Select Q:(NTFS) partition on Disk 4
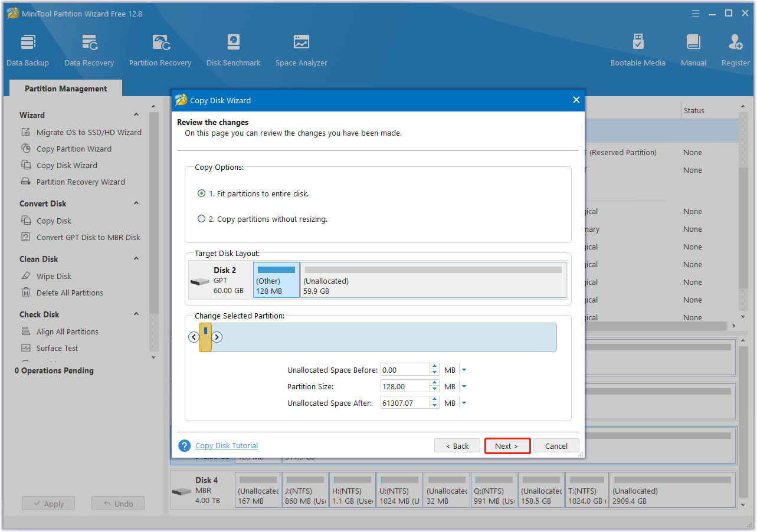This screenshot has height=532, width=757. pos(494,490)
